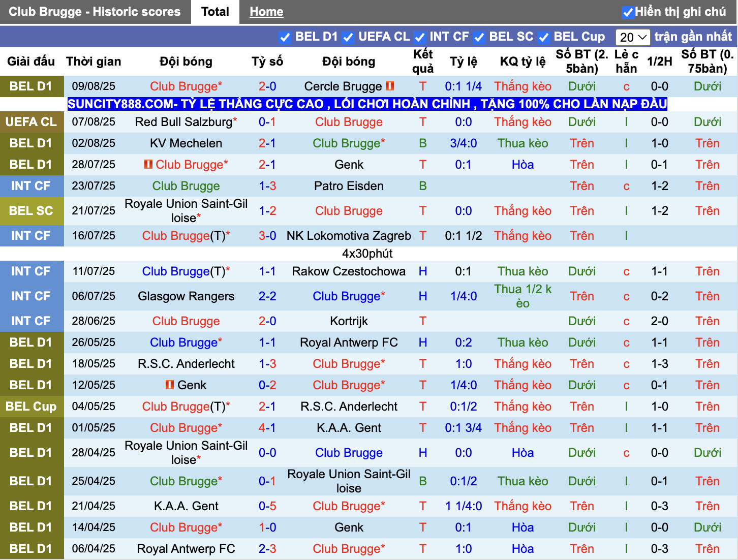Open the Kortrijk team link
This screenshot has width=738, height=560.
pyautogui.click(x=349, y=321)
